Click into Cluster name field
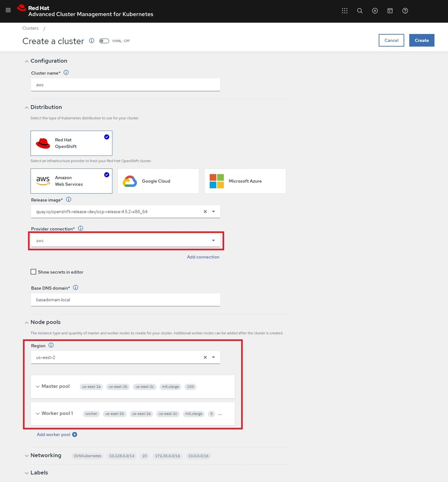Viewport: 448px width, 482px height. click(x=125, y=85)
